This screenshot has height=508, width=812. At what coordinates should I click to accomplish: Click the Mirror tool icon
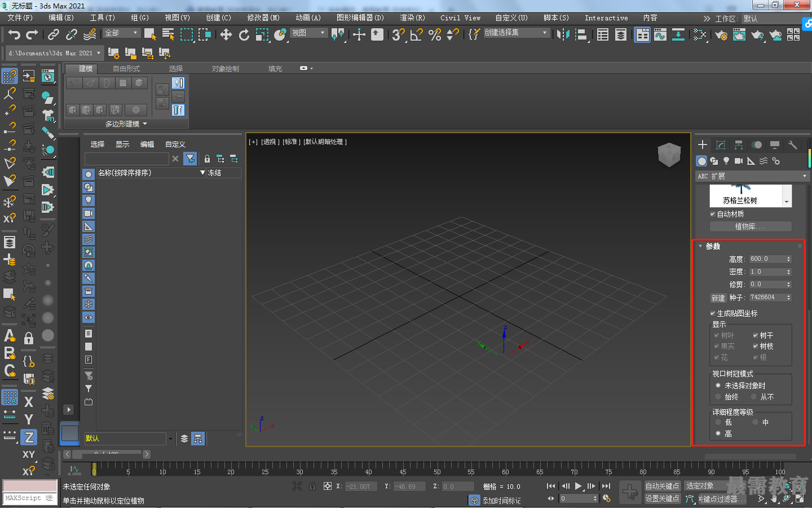coord(563,35)
